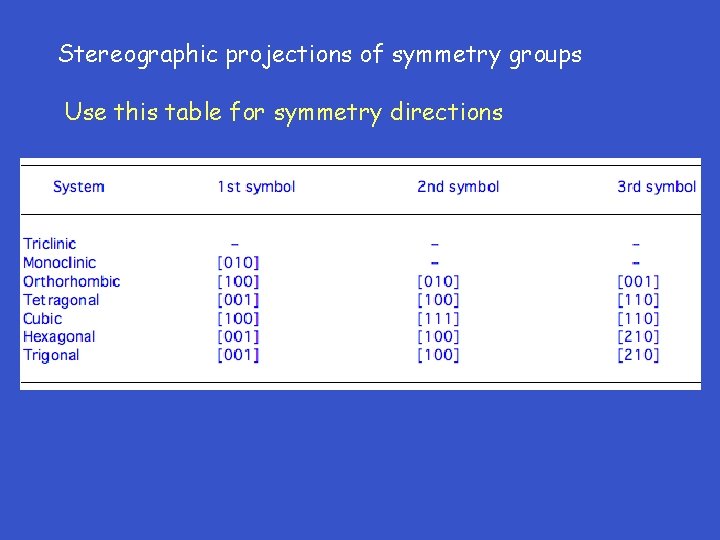The image size is (720, 540).
Task: Click Hexagonal's 2nd symbol [100]
Action: point(438,337)
